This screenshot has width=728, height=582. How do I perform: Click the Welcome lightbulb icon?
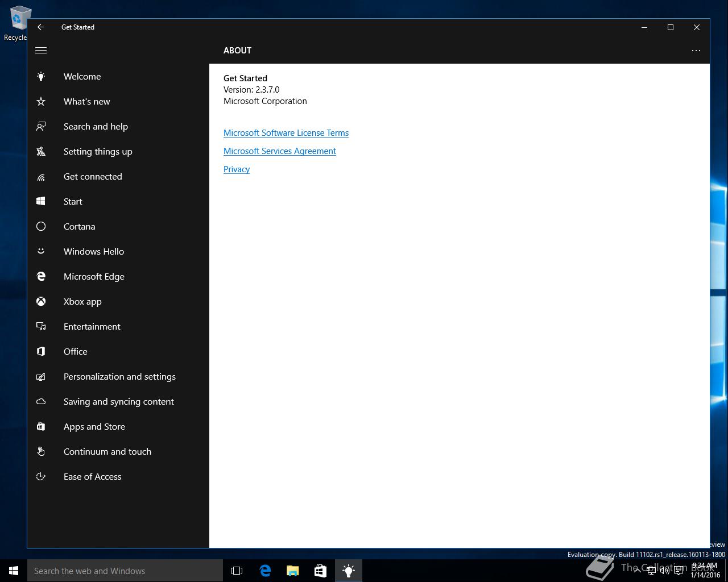click(x=41, y=76)
